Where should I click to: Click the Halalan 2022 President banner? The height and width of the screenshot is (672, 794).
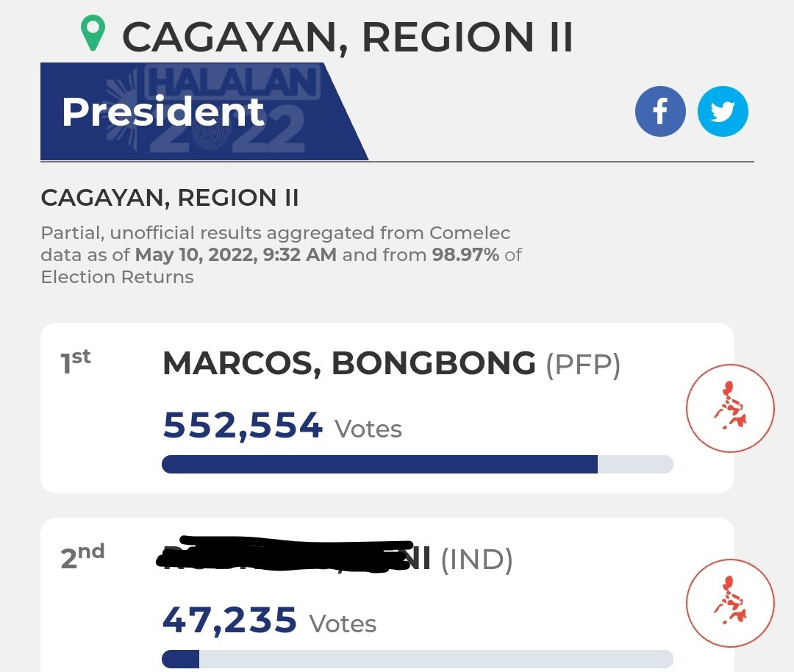pos(204,112)
